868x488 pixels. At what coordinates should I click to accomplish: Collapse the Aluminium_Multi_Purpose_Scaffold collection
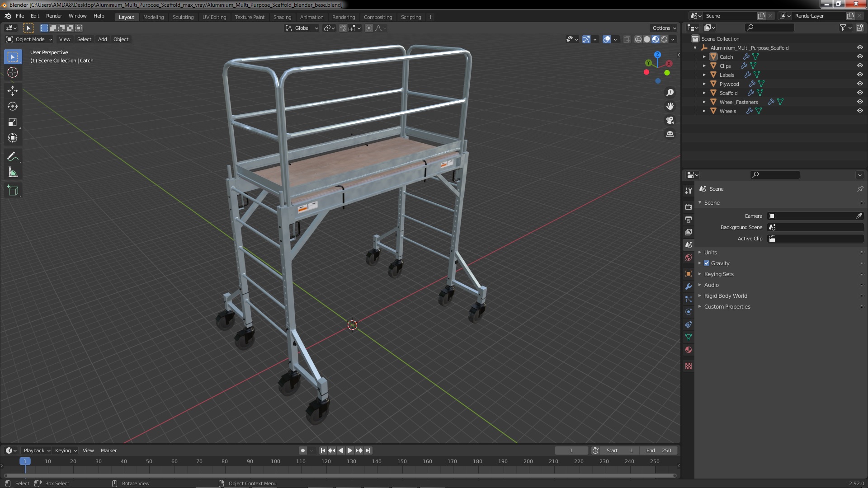tap(695, 48)
